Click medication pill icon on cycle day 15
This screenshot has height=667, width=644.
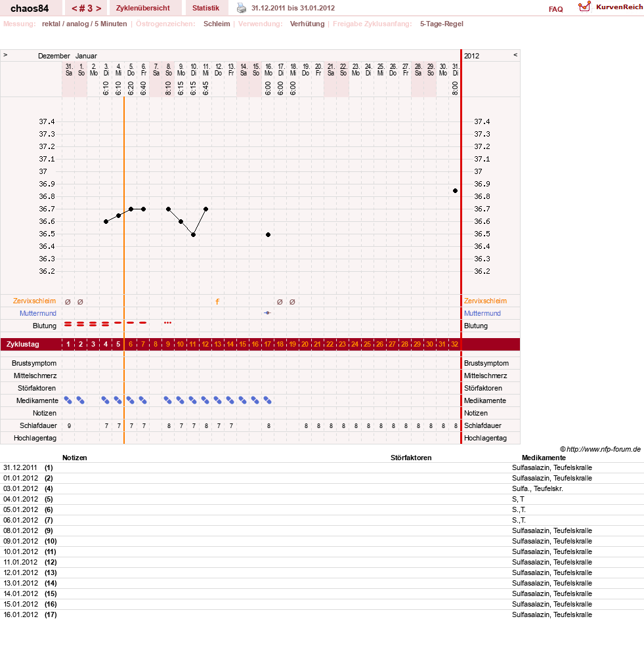242,400
